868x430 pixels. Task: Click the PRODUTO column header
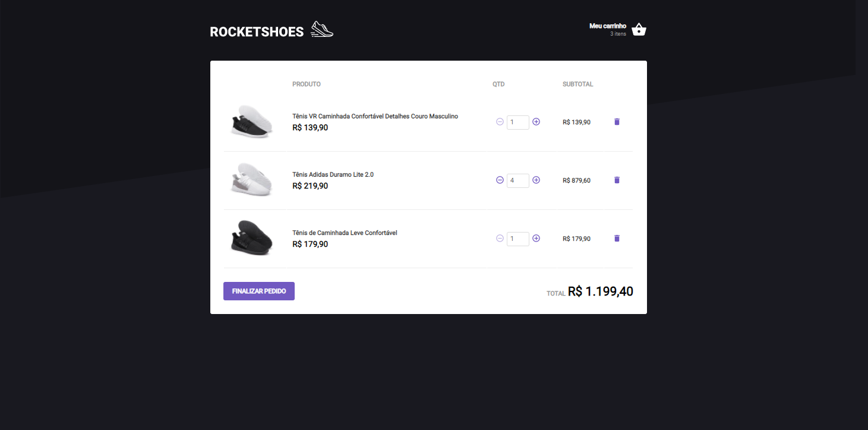[306, 84]
